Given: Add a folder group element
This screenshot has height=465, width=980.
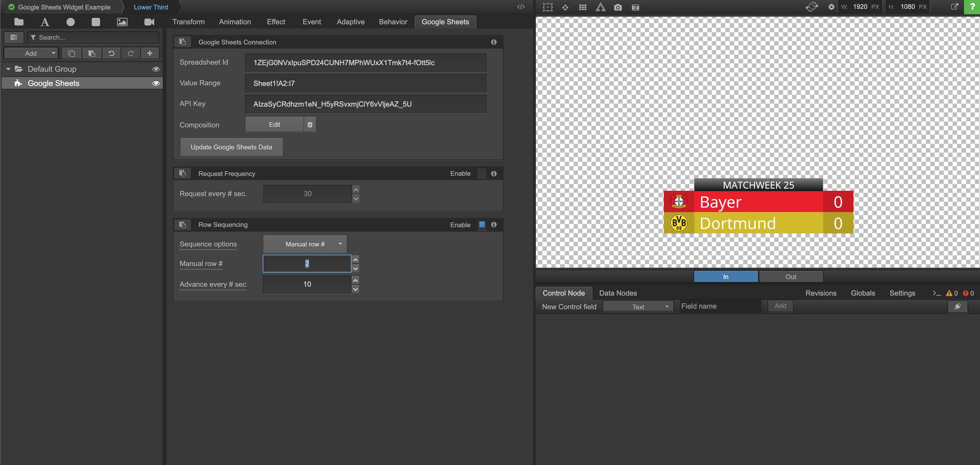Looking at the screenshot, I should tap(19, 22).
